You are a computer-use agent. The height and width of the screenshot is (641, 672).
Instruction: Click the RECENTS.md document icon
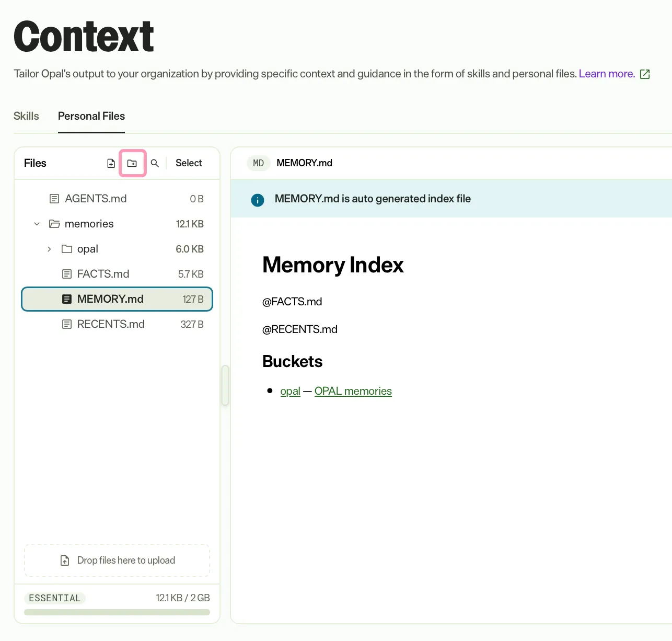67,324
